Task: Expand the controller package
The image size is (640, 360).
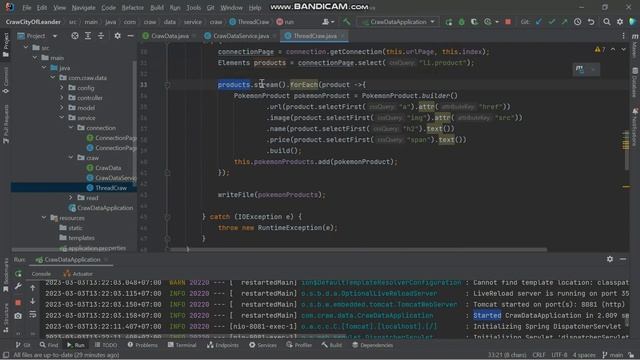Action: click(62, 98)
